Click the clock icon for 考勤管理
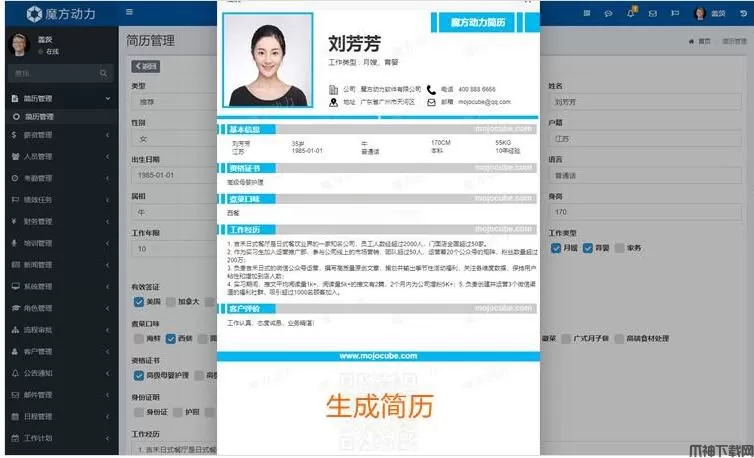The image size is (754, 458). click(x=15, y=178)
